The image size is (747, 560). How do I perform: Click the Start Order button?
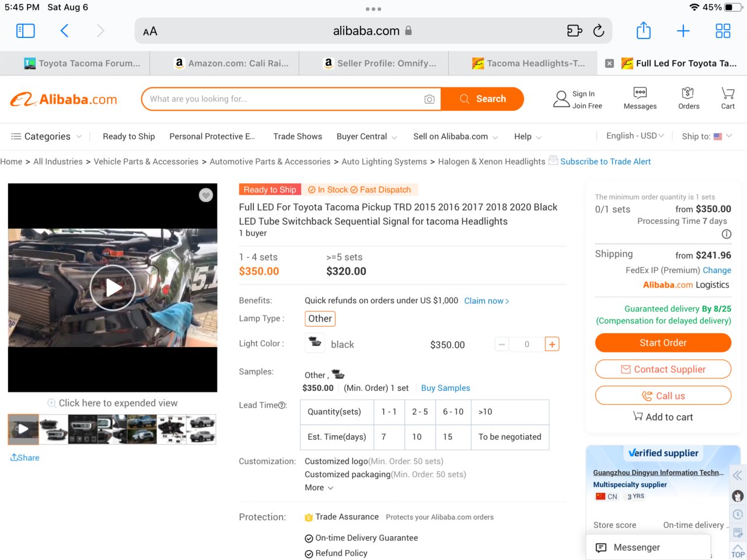click(663, 342)
